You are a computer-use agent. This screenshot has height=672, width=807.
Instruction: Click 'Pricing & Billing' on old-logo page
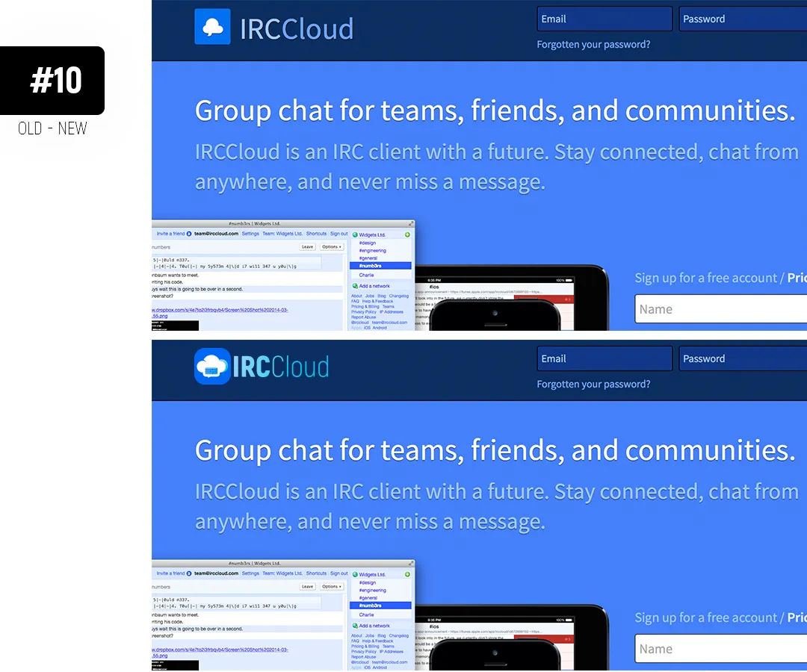pos(365,306)
